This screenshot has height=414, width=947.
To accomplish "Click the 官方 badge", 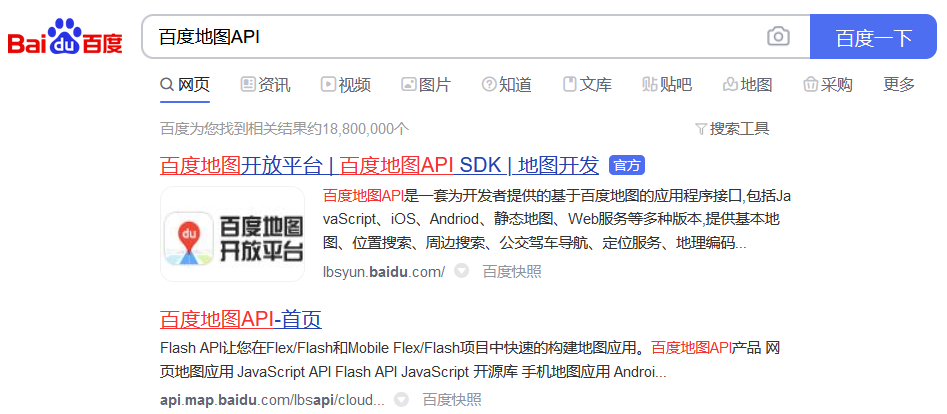I will pyautogui.click(x=627, y=165).
